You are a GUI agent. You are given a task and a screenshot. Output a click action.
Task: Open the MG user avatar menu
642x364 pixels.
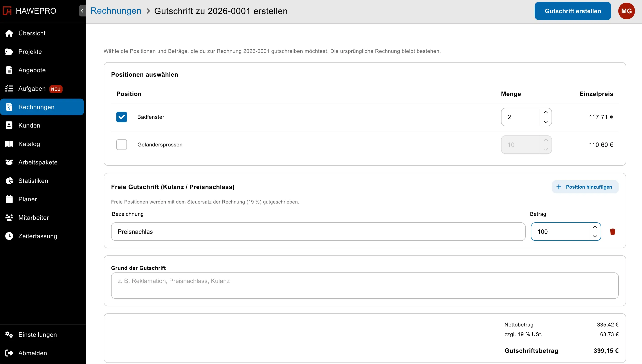[x=626, y=11]
